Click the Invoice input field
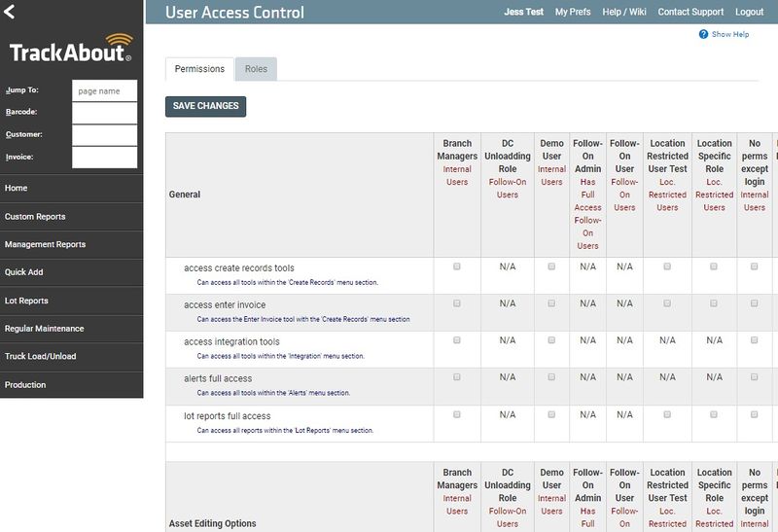778x532 pixels. pos(105,158)
